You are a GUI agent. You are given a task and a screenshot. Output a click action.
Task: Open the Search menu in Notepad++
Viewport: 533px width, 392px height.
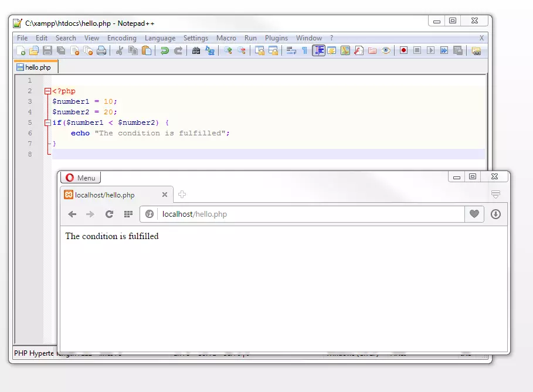66,38
